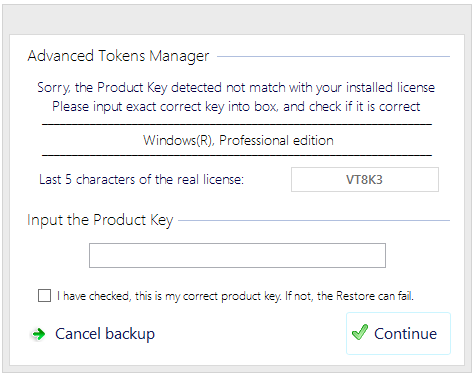Click the line beside Input the Product Key
The image size is (472, 378).
[314, 220]
